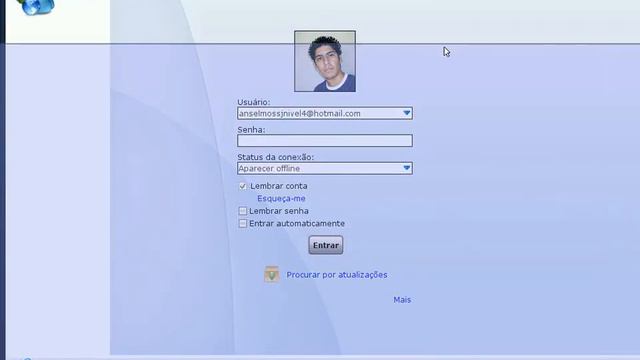Click the Esqueça-me link
640x360 pixels.
(x=281, y=198)
